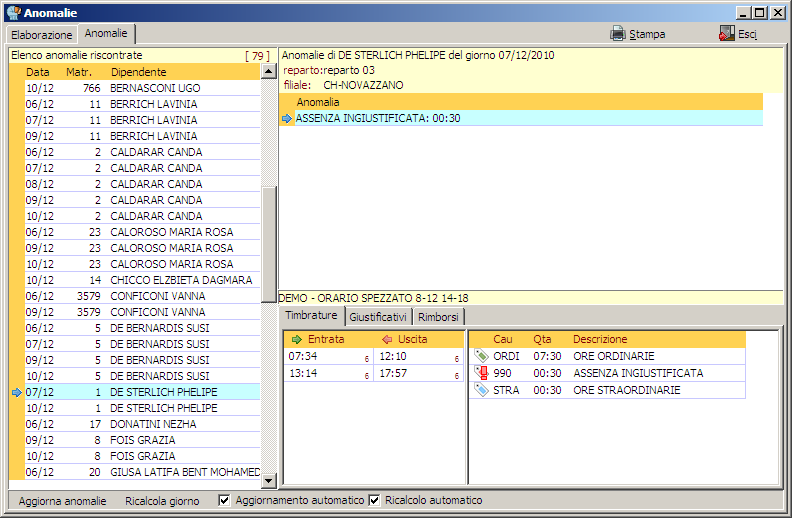Select row 07/12 DE BERNARDIS SUSI
This screenshot has width=792, height=518.
[x=142, y=344]
